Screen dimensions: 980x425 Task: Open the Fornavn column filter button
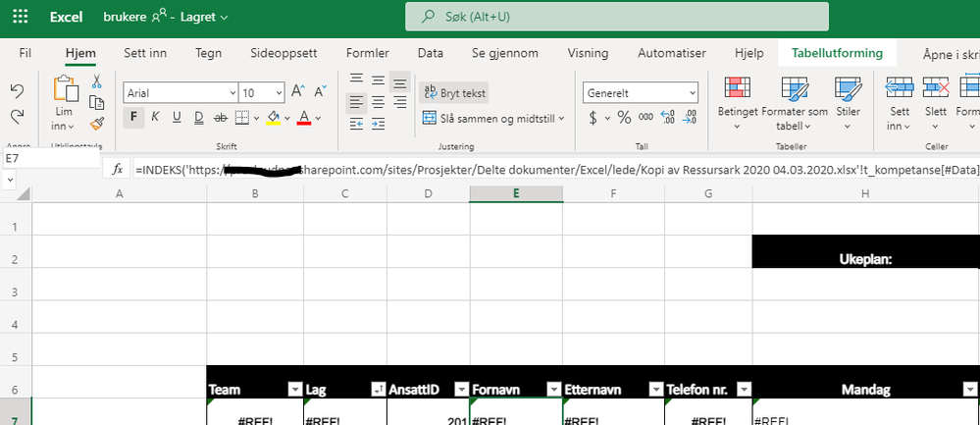coord(553,390)
